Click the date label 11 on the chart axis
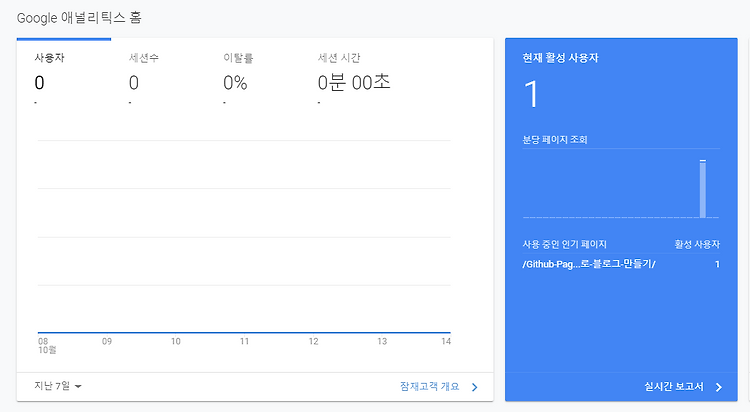The height and width of the screenshot is (412, 750). [x=244, y=341]
